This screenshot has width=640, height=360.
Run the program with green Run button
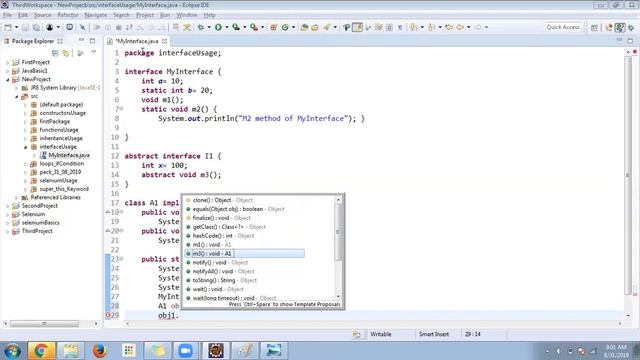click(218, 27)
